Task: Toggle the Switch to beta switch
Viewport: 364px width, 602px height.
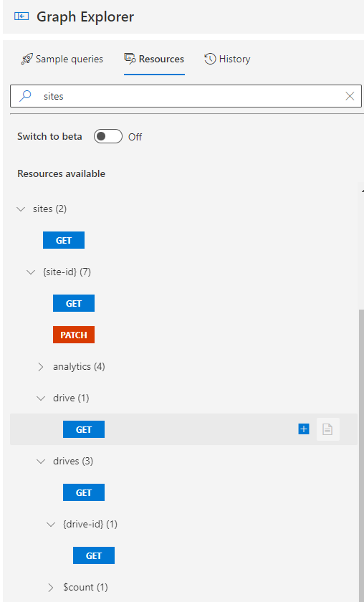Action: (108, 137)
